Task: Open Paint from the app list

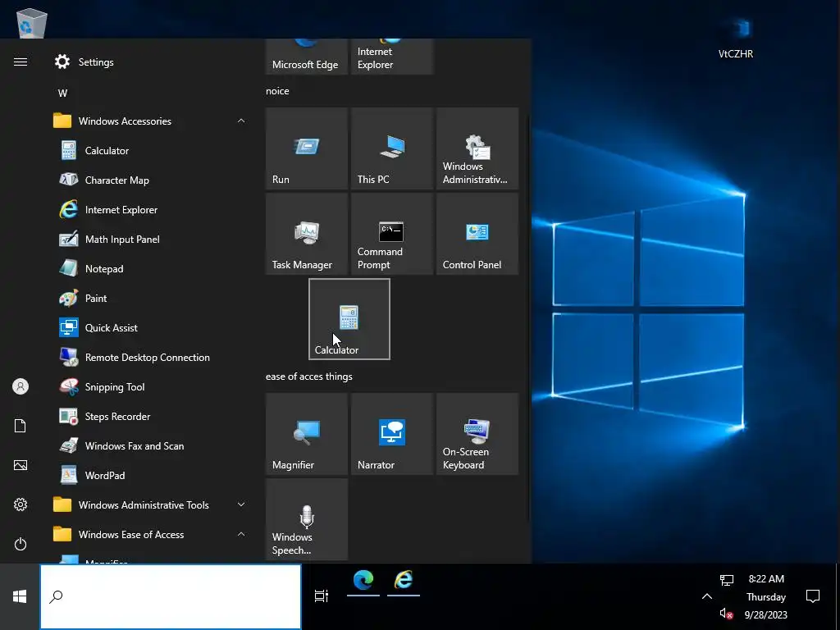Action: coord(150,298)
